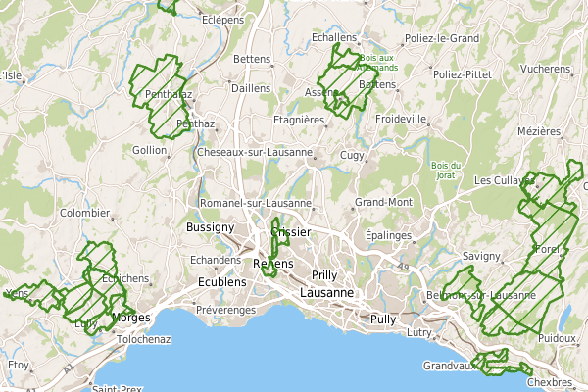Select the hatched Penthalaz polygon
This screenshot has height=392, width=588.
[x=160, y=96]
